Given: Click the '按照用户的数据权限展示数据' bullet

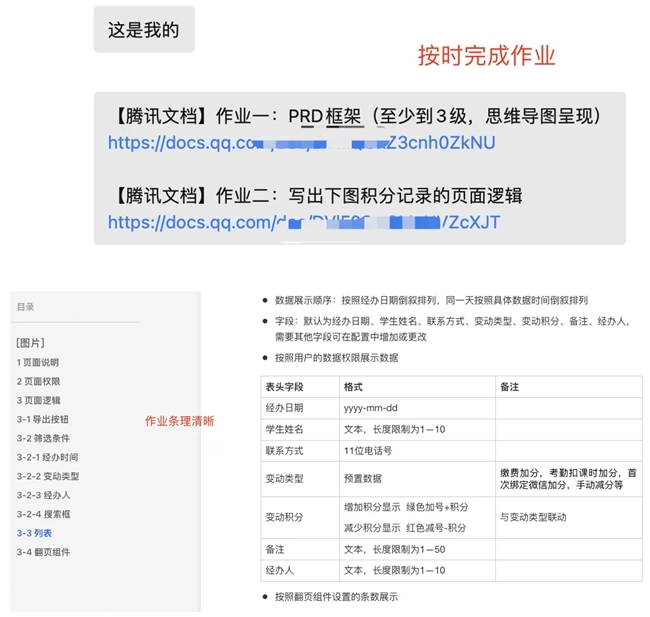Looking at the screenshot, I should click(x=336, y=358).
